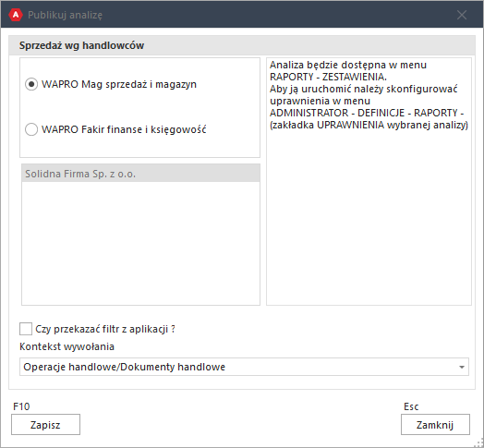Click the 'Operacje handlowe/Dokumenty handlowe' combo box field
This screenshot has width=484, height=448.
[x=244, y=367]
